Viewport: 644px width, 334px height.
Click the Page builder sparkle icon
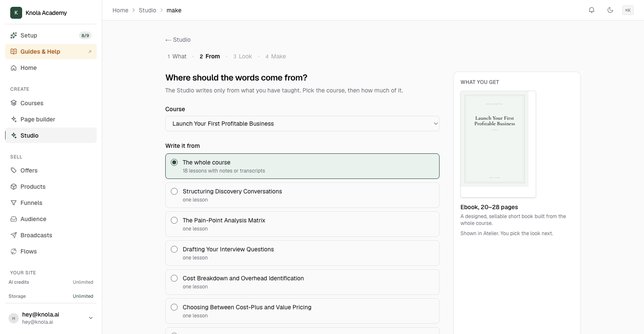(x=14, y=119)
